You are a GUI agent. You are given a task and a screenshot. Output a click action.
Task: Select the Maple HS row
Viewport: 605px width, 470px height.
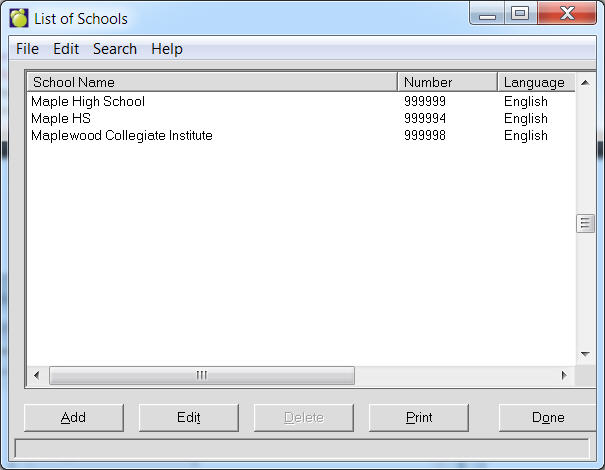tap(61, 118)
